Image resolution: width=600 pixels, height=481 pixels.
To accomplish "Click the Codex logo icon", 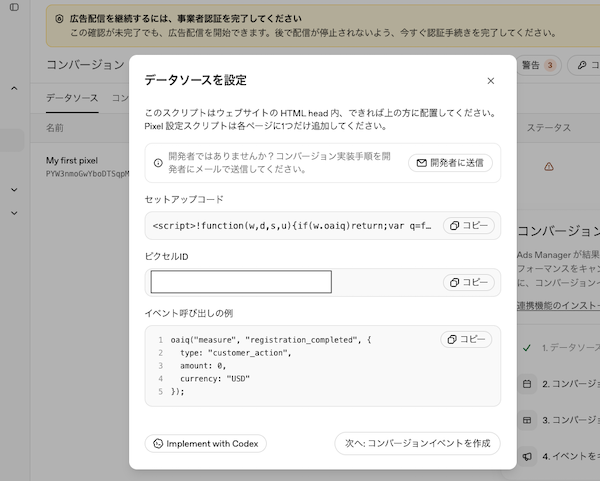I will [x=158, y=443].
